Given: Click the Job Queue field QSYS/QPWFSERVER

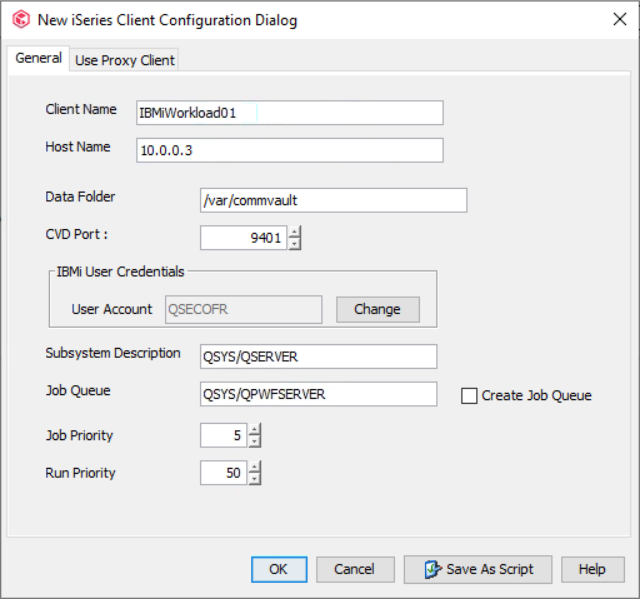Looking at the screenshot, I should coord(318,394).
